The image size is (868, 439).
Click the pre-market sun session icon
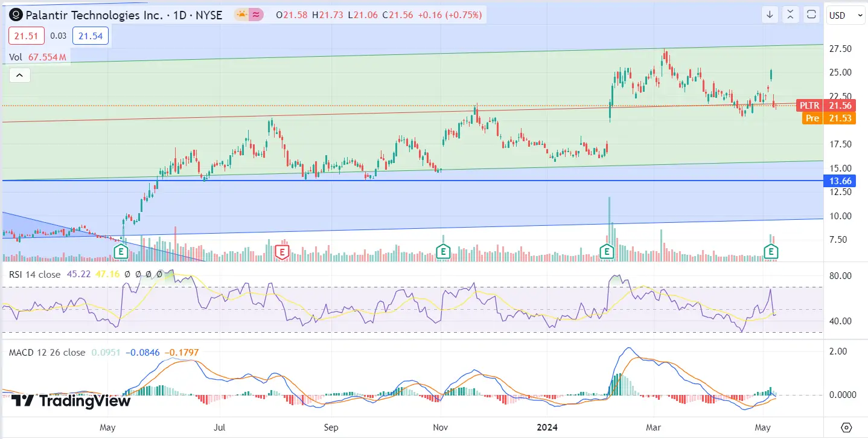tap(242, 15)
